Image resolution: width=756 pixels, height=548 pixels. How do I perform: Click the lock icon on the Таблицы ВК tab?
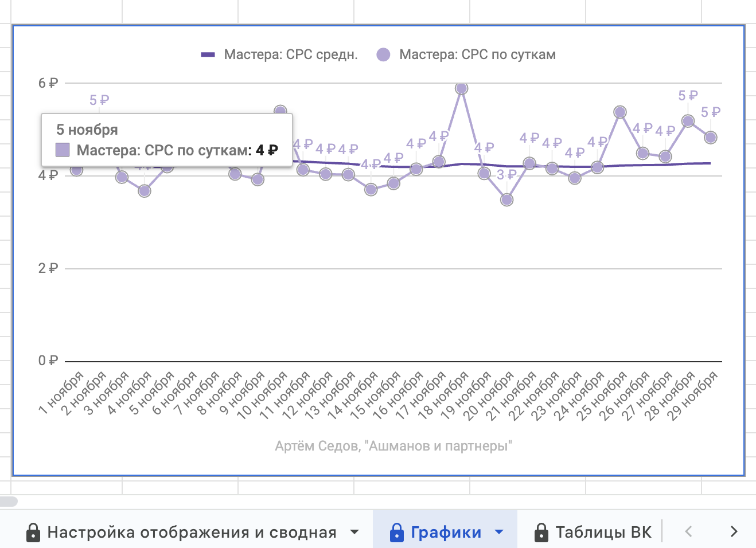tap(541, 532)
